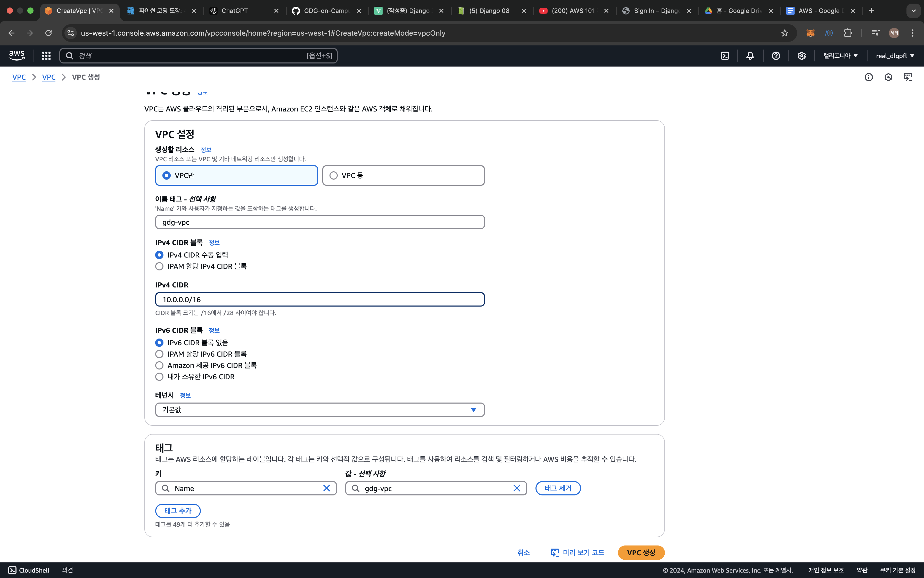Open the Chrome three-dot menu
This screenshot has width=924, height=578.
(x=913, y=33)
